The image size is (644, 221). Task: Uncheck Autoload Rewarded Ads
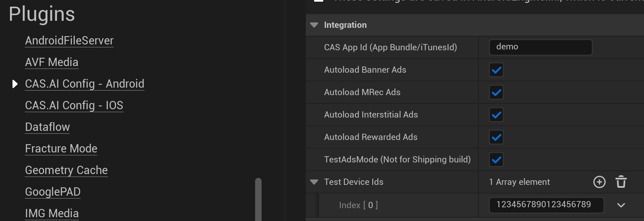pyautogui.click(x=496, y=137)
